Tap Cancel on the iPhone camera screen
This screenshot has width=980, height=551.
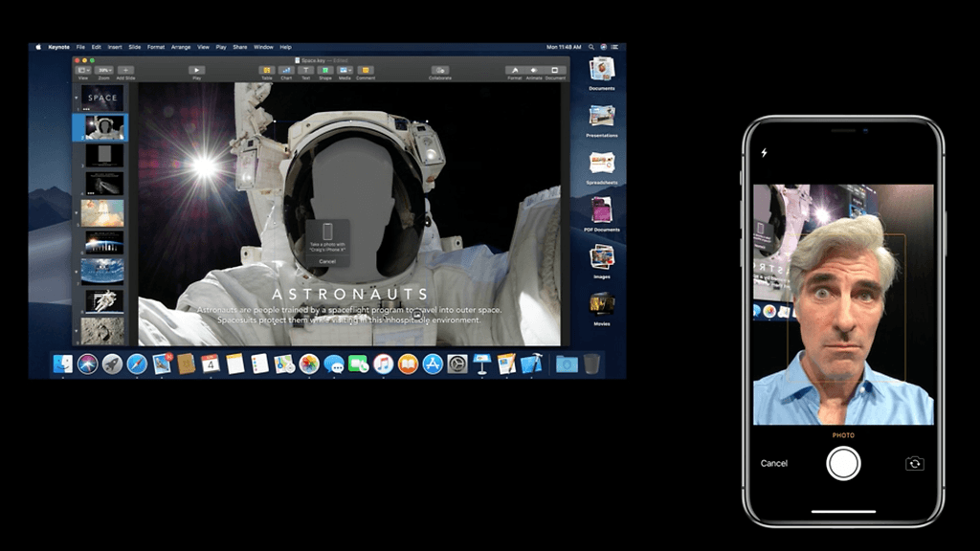tap(774, 463)
